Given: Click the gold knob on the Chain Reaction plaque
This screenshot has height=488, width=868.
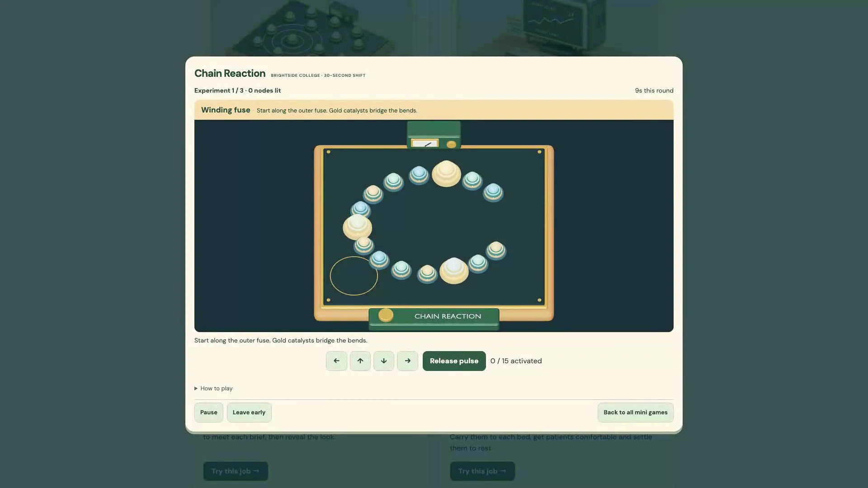Looking at the screenshot, I should [386, 315].
